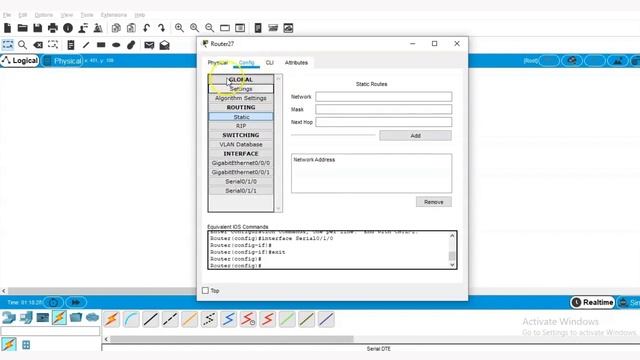This screenshot has height=360, width=640.
Task: Choose the Serial DCE cable with clock
Action: click(x=248, y=319)
